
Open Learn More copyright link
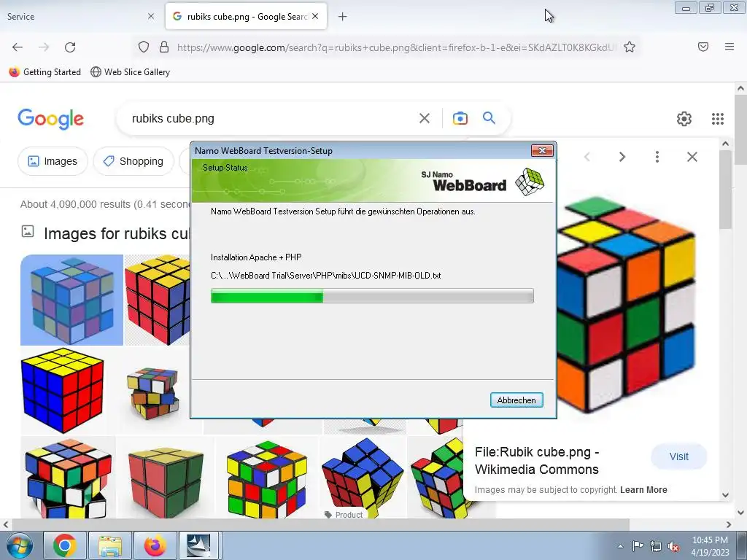click(643, 489)
